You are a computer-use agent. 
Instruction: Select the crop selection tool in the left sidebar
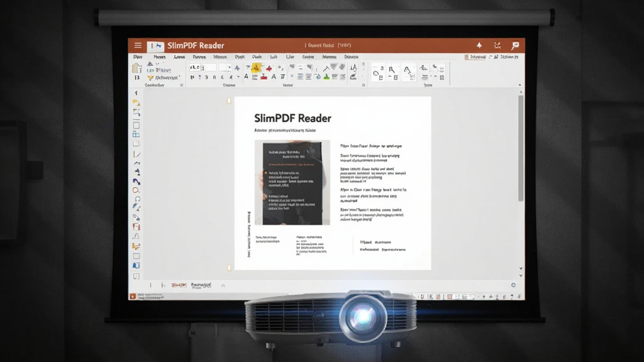[136, 112]
